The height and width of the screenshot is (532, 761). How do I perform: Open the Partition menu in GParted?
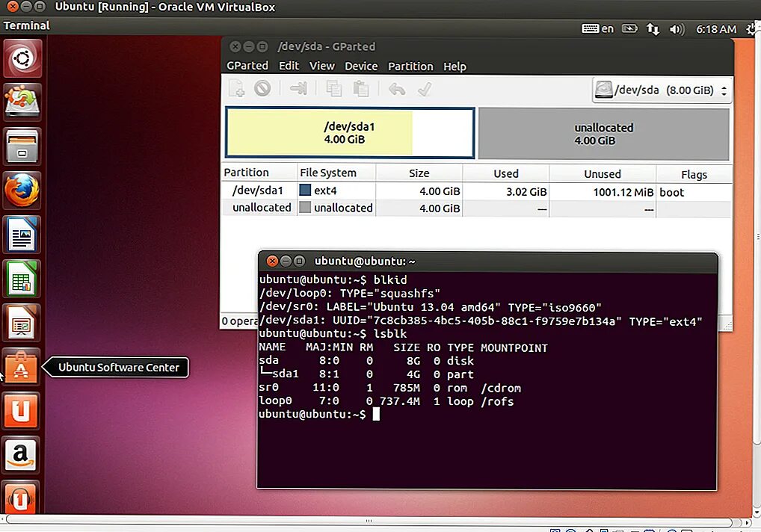coord(410,66)
